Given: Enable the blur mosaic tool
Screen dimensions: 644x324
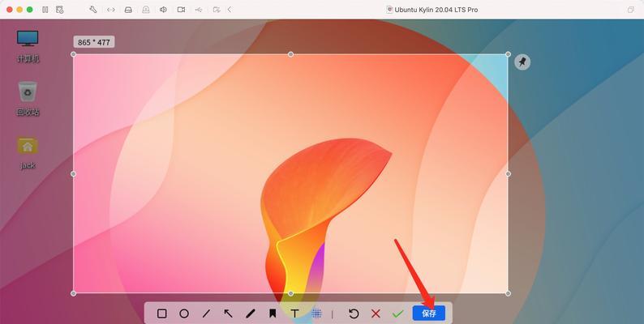Looking at the screenshot, I should click(316, 313).
